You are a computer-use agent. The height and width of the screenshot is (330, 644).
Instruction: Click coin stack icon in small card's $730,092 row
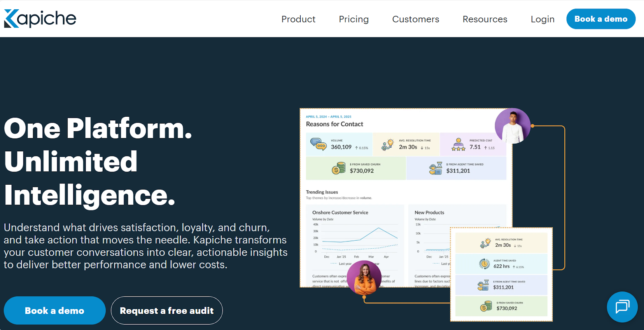tap(486, 306)
